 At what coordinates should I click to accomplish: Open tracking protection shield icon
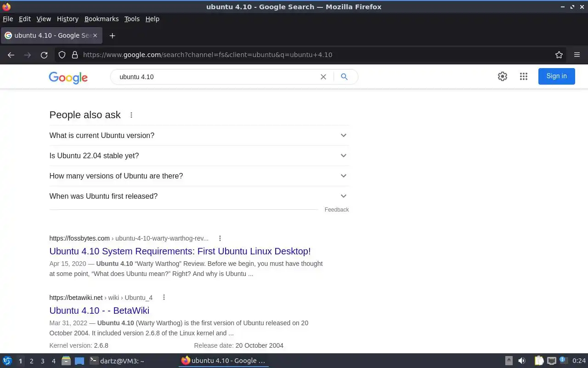(x=62, y=55)
